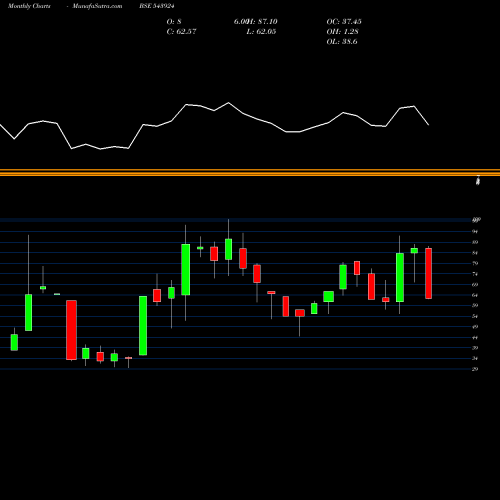Click the 94 price axis label

(475, 231)
